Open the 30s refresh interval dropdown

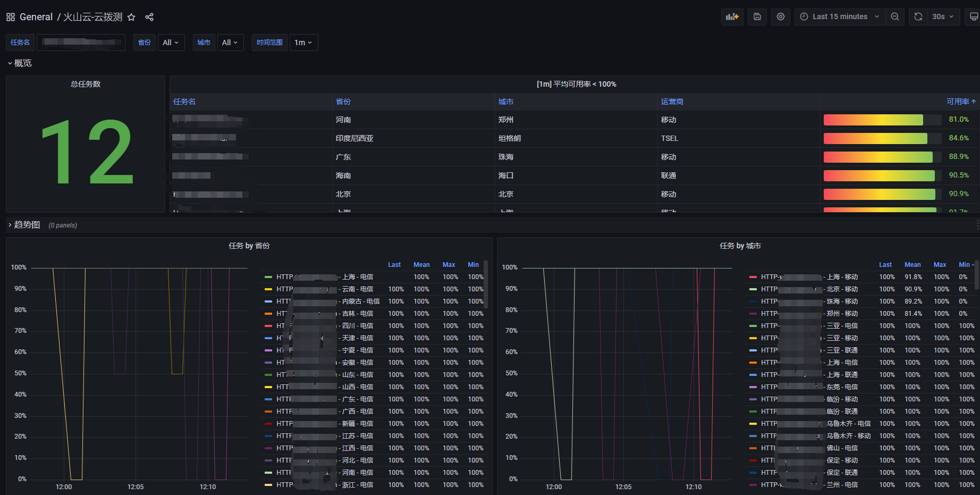942,16
